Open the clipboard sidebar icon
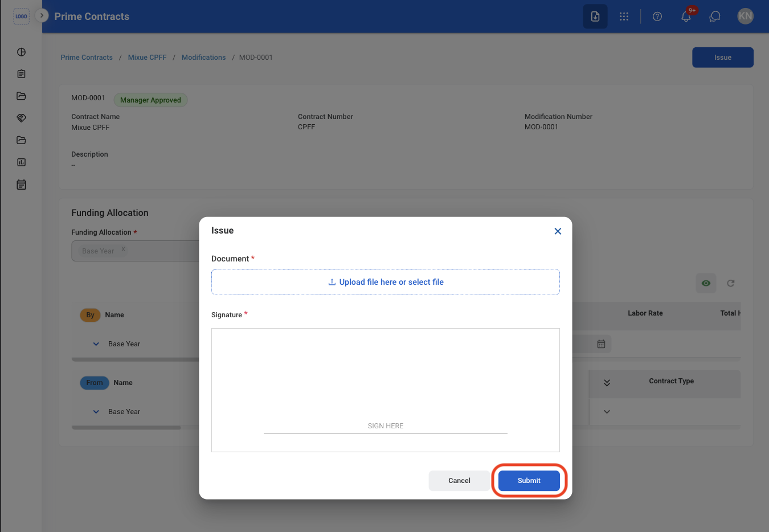 (x=22, y=74)
